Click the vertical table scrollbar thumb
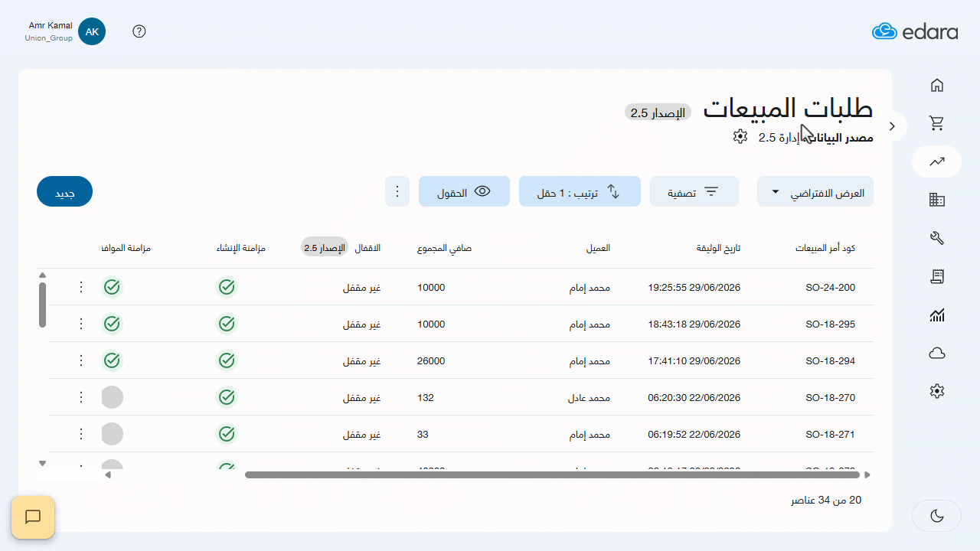Image resolution: width=980 pixels, height=551 pixels. (42, 305)
